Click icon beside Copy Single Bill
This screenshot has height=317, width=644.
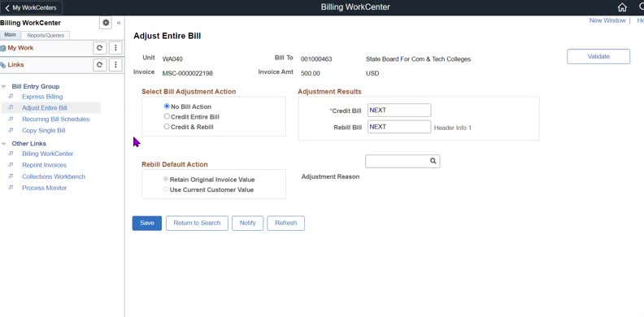pyautogui.click(x=11, y=130)
